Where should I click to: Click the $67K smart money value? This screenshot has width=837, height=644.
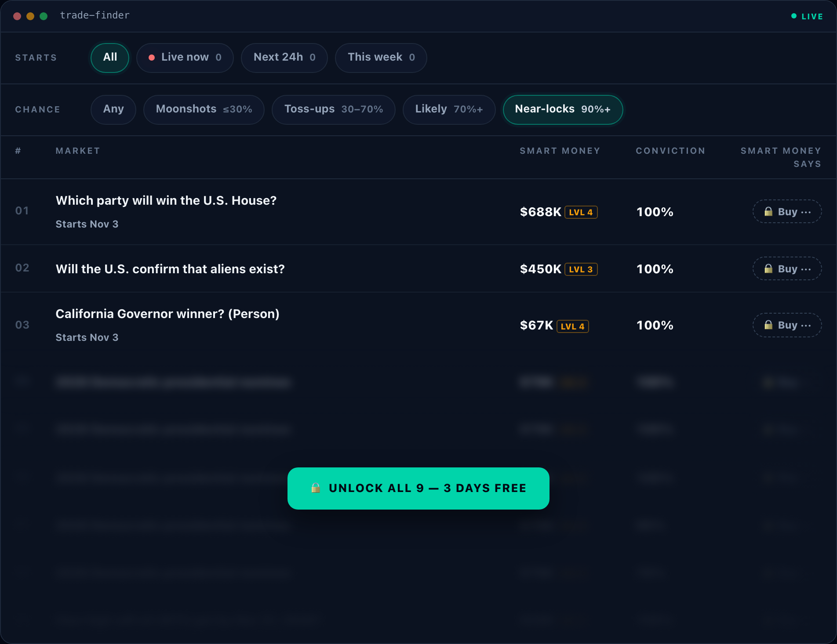point(537,326)
